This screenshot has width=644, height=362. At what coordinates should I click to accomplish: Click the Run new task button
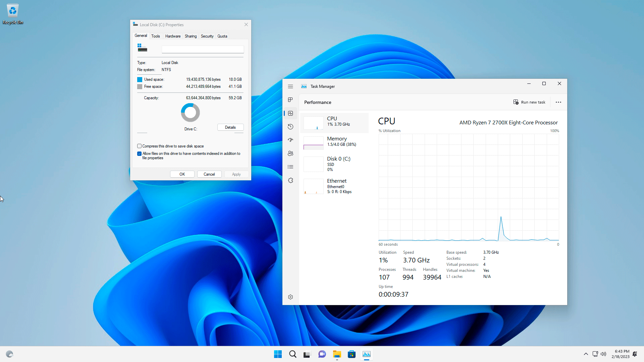point(529,102)
